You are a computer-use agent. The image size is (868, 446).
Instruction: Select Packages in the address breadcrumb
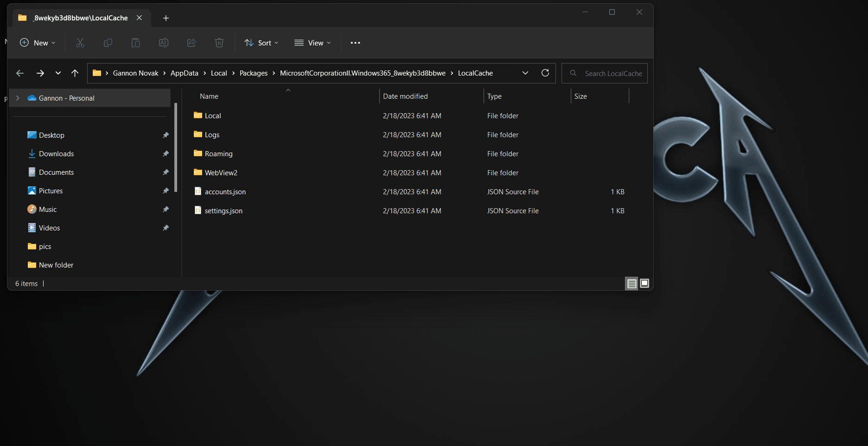point(253,73)
